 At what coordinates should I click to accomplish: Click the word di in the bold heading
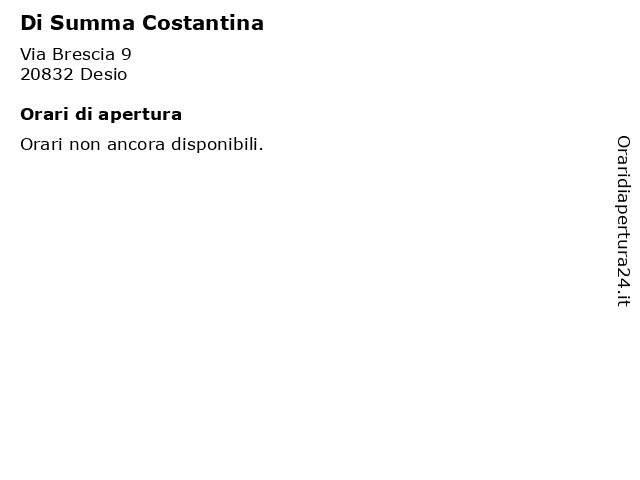[x=83, y=114]
